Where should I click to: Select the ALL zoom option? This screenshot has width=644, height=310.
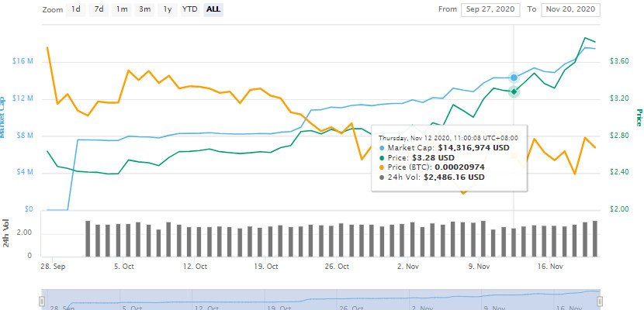(x=213, y=9)
